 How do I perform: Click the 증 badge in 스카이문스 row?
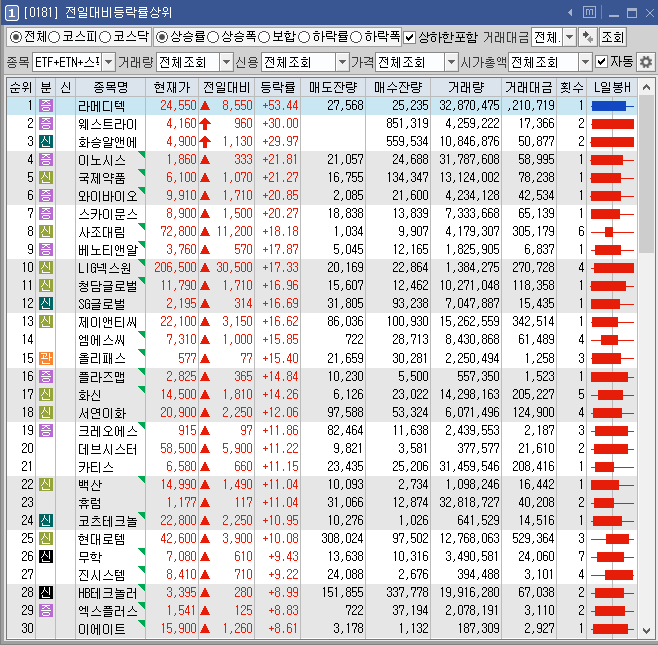(x=46, y=214)
